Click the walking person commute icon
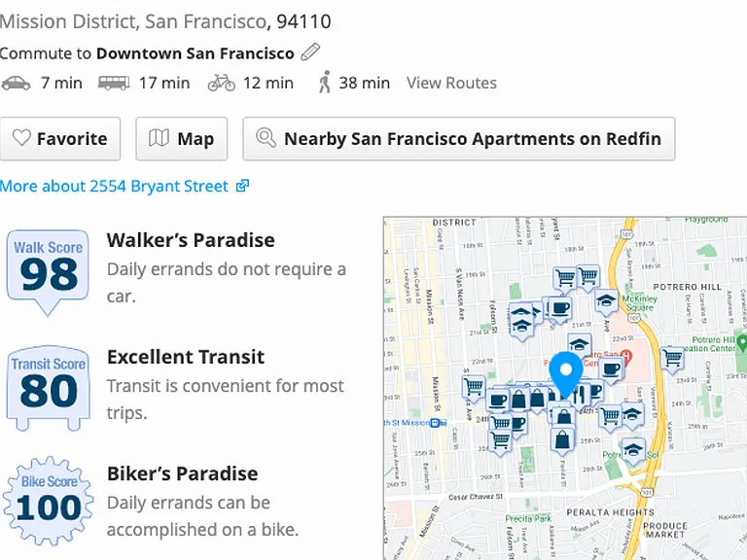 point(325,82)
